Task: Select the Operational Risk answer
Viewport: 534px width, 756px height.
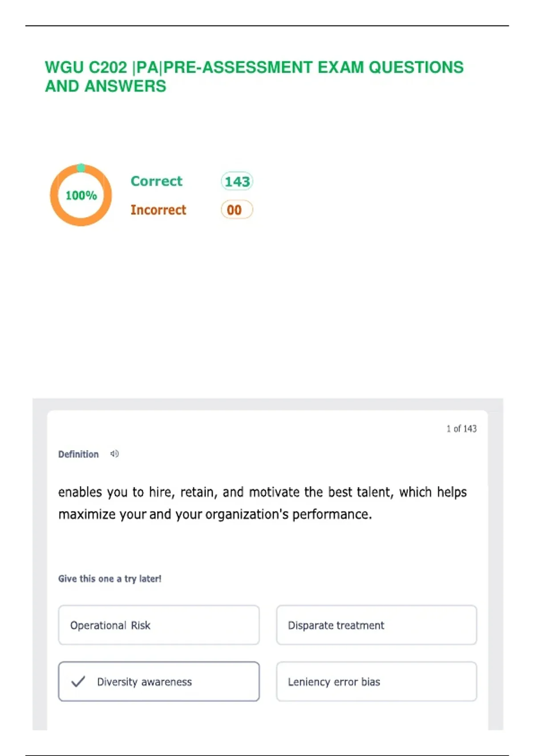Action: point(159,625)
